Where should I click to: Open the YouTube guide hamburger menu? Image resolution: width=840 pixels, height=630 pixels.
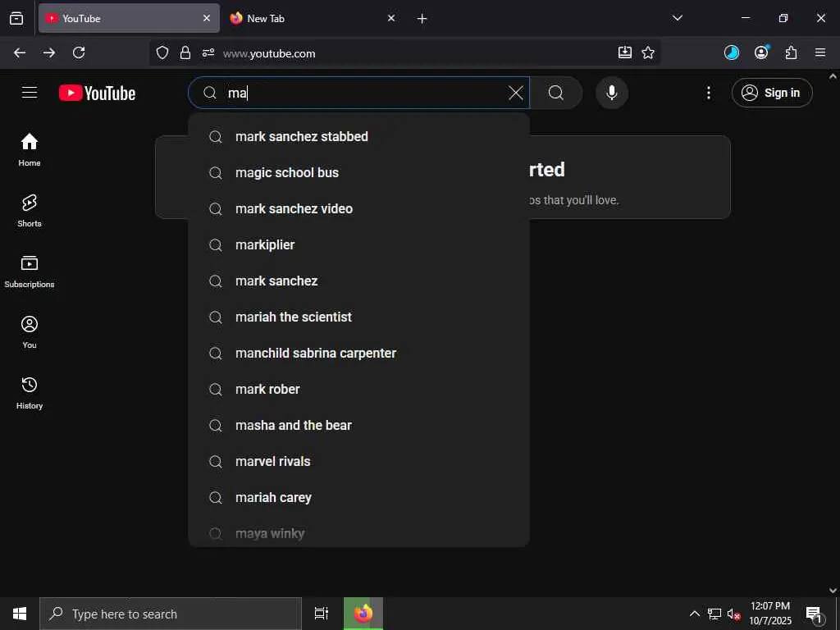tap(30, 93)
